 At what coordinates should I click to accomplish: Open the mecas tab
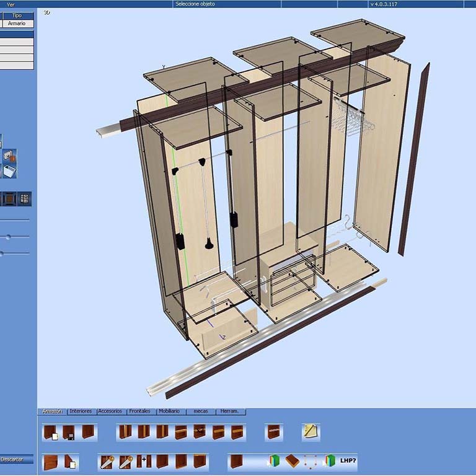(200, 412)
